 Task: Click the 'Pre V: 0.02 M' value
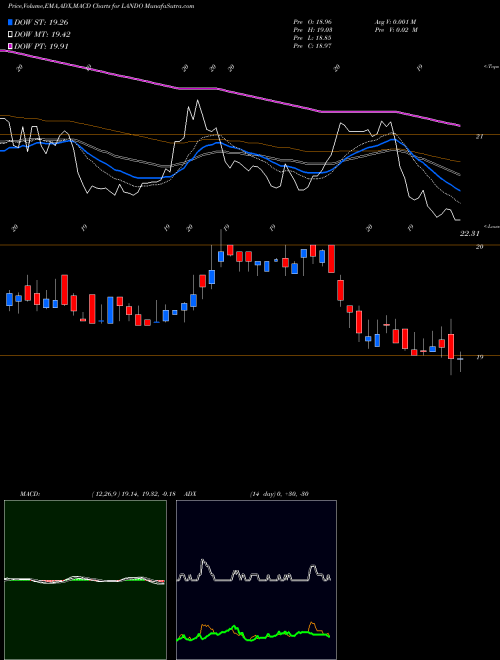[x=397, y=30]
